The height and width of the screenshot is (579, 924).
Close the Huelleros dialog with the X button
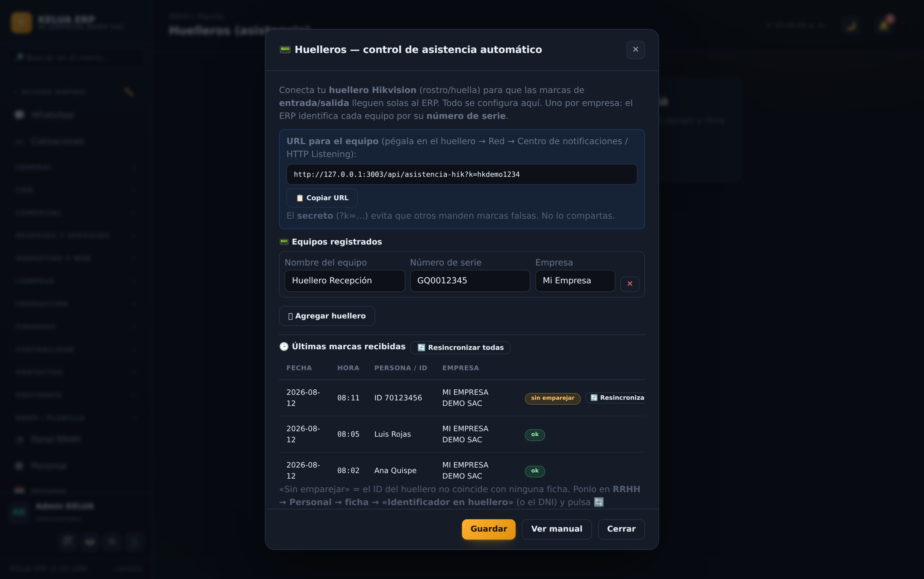coord(635,50)
